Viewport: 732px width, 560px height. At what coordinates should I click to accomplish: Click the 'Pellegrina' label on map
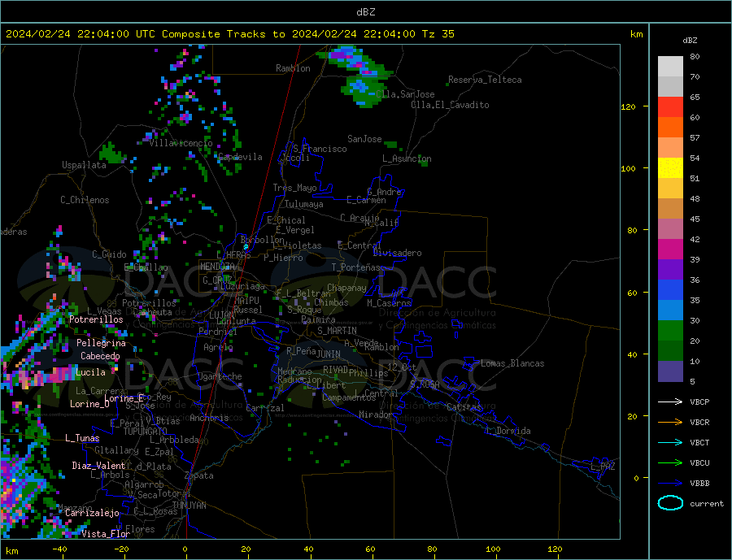[102, 343]
